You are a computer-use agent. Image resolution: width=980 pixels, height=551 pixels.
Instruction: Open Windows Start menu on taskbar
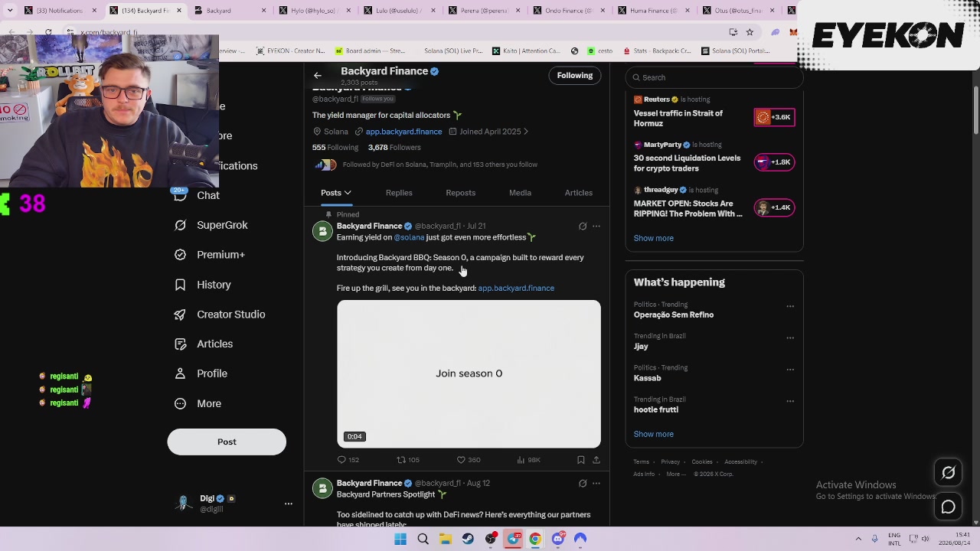click(400, 539)
